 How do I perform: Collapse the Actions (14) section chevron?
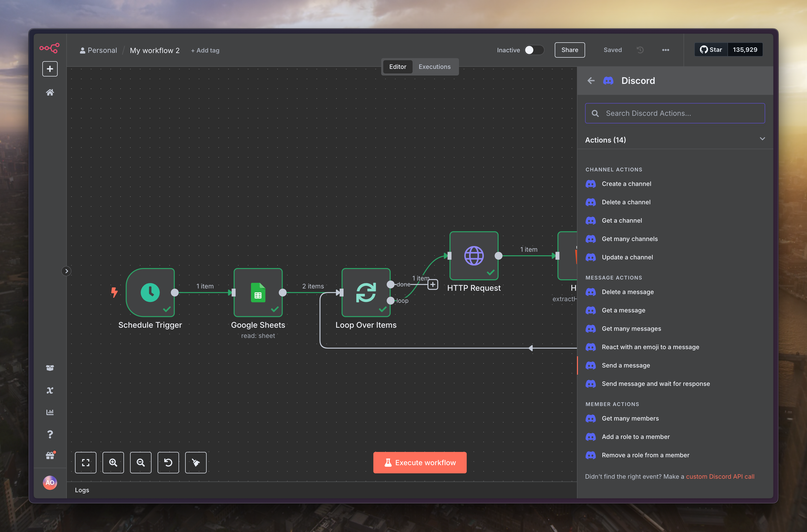point(762,139)
